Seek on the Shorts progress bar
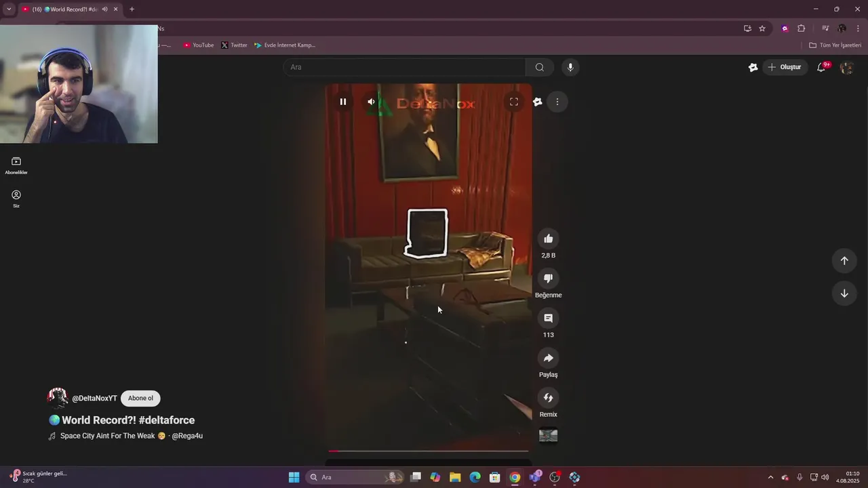Screen dimensions: 868x488 click(429, 451)
